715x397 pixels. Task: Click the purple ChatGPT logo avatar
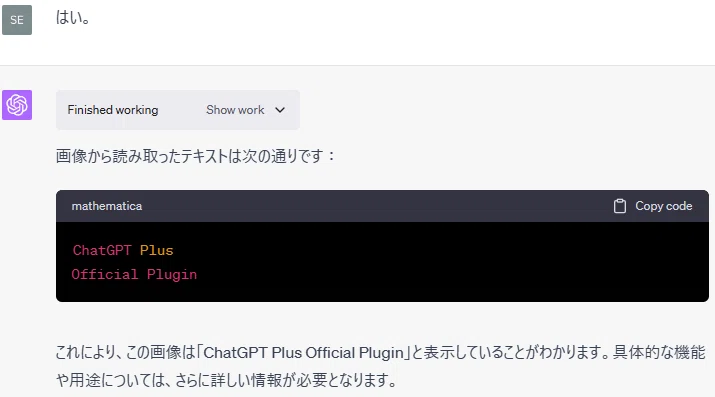(17, 105)
